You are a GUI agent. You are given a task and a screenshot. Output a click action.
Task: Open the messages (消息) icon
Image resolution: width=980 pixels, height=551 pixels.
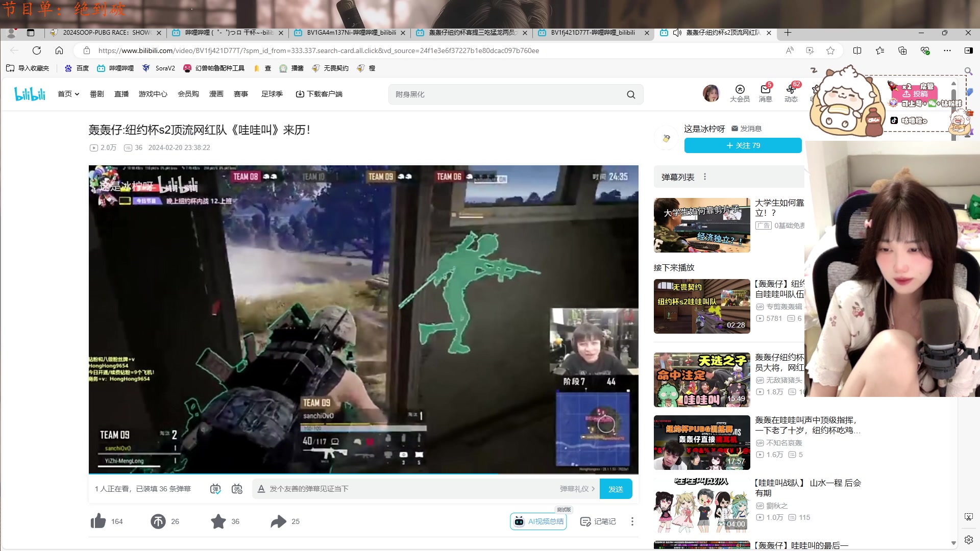pyautogui.click(x=765, y=90)
